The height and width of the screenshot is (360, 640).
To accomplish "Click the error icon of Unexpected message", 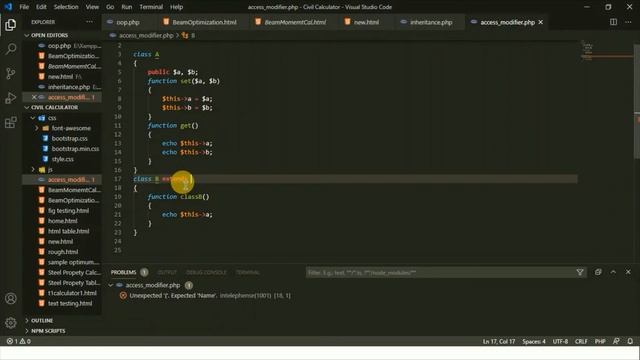I will click(x=123, y=296).
